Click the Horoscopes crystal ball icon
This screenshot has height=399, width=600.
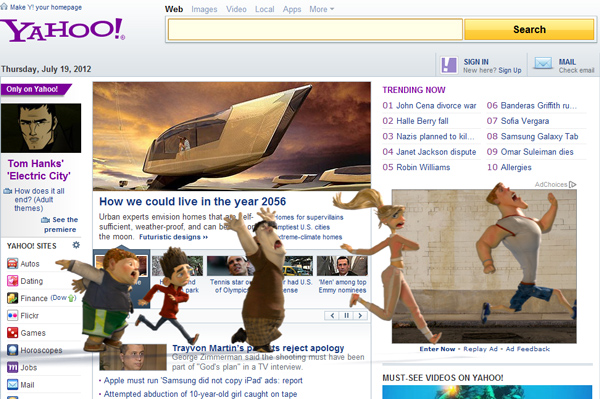[x=12, y=350]
